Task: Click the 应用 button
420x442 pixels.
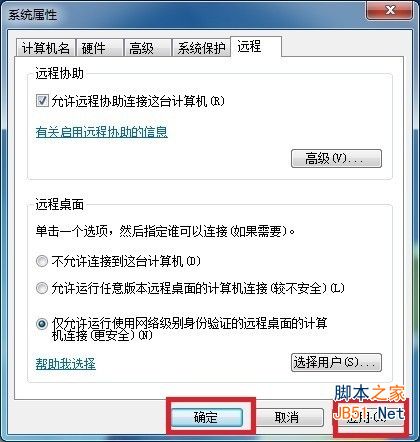Action: tap(370, 417)
